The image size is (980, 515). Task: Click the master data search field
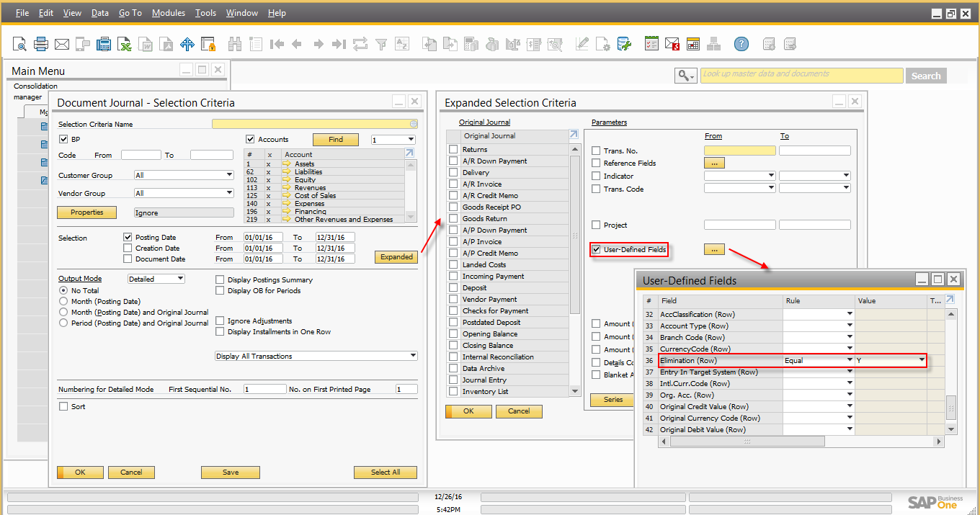(801, 75)
